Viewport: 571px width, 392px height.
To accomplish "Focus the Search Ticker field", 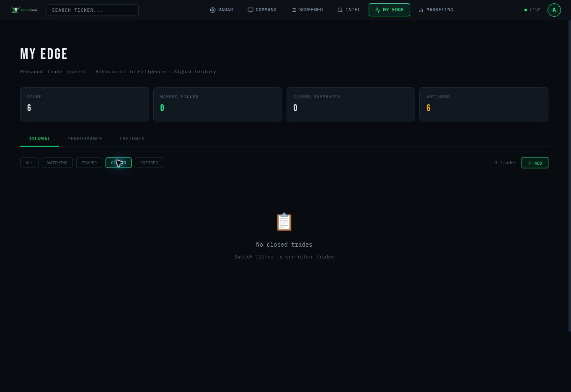I will click(93, 10).
